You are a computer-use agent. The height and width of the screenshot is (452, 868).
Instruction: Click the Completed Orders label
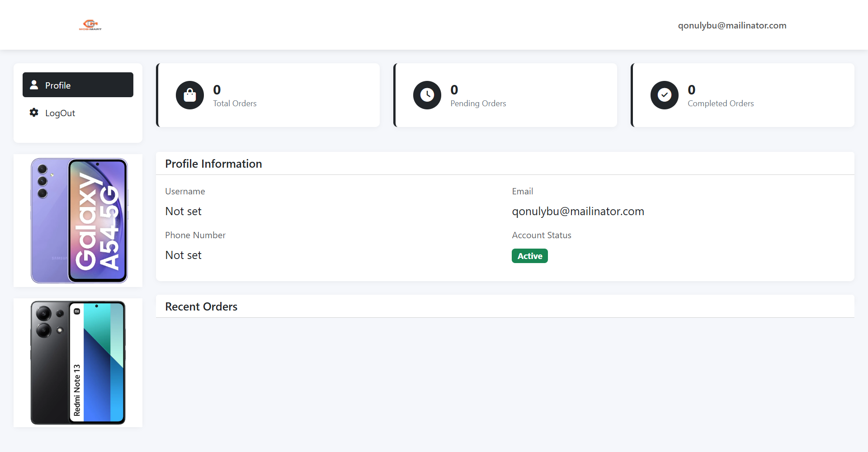coord(721,104)
